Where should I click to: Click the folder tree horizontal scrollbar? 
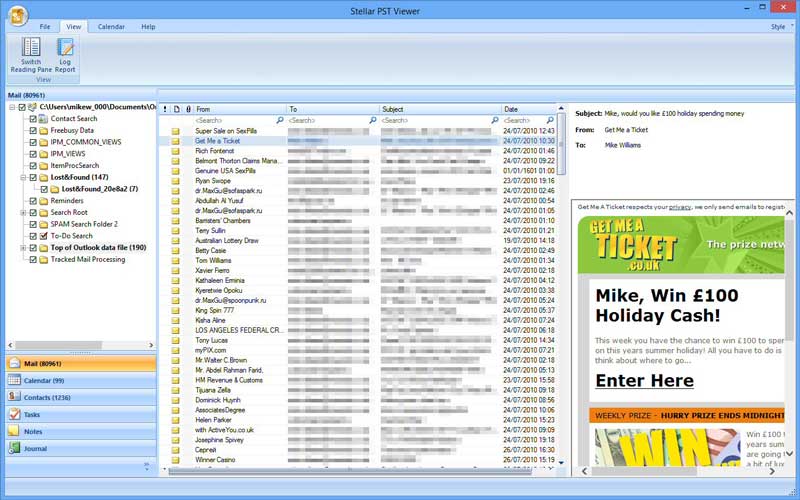(58, 345)
